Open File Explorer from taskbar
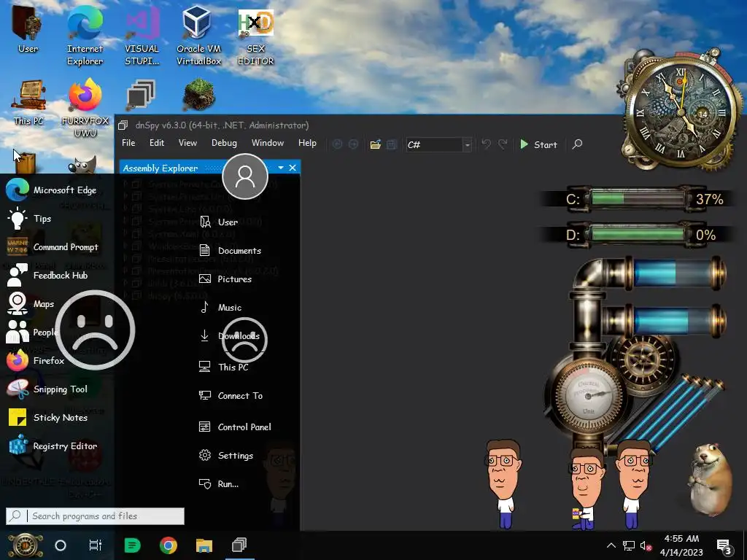This screenshot has width=747, height=560. (204, 545)
